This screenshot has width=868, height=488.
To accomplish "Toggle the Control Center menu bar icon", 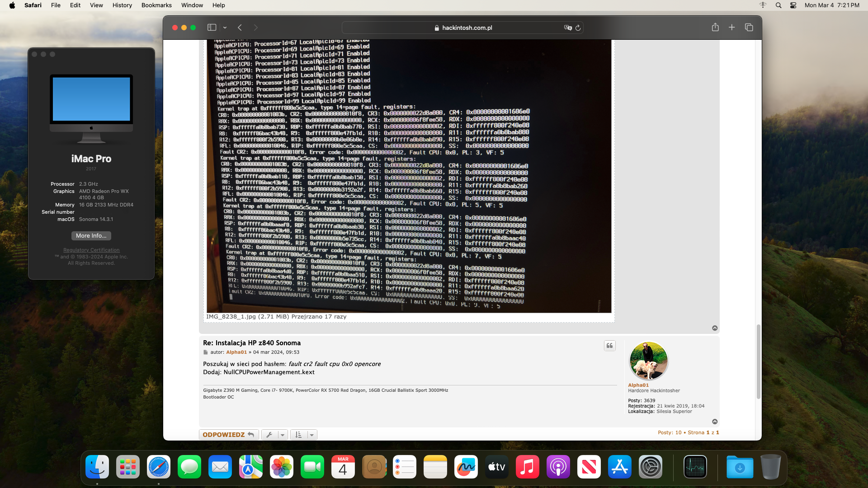I will (x=793, y=5).
